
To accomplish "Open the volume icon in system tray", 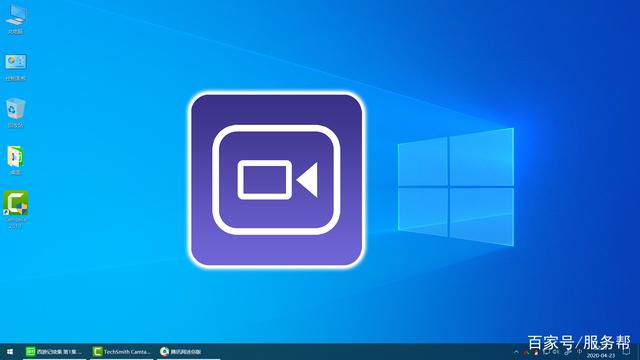I will click(x=556, y=352).
